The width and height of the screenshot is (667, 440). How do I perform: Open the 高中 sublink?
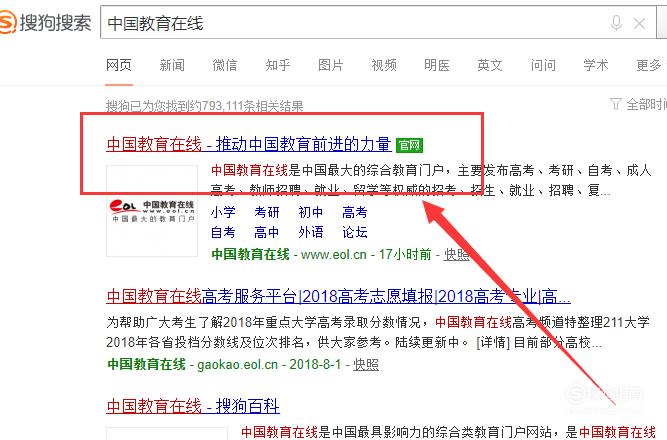point(267,232)
